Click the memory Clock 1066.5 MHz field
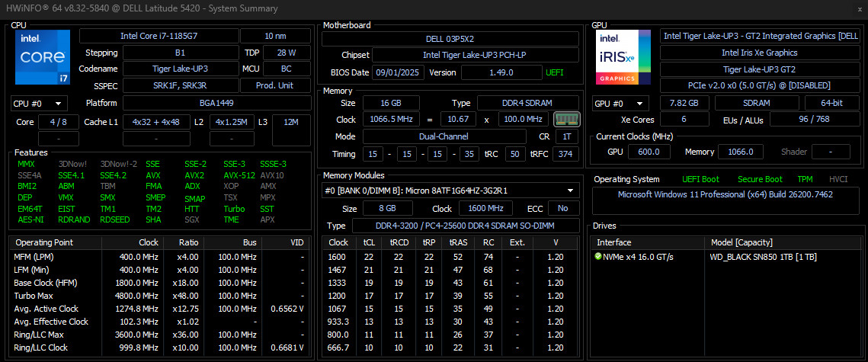The image size is (868, 362). pyautogui.click(x=391, y=120)
